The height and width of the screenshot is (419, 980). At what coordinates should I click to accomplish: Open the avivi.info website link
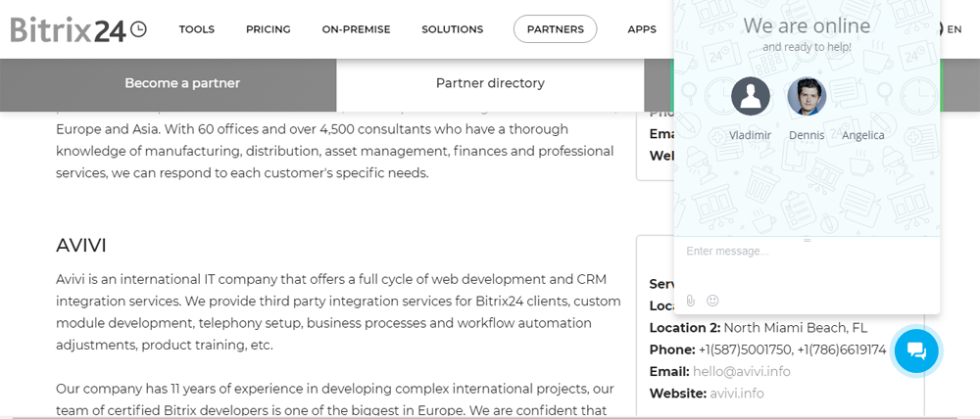tap(737, 394)
